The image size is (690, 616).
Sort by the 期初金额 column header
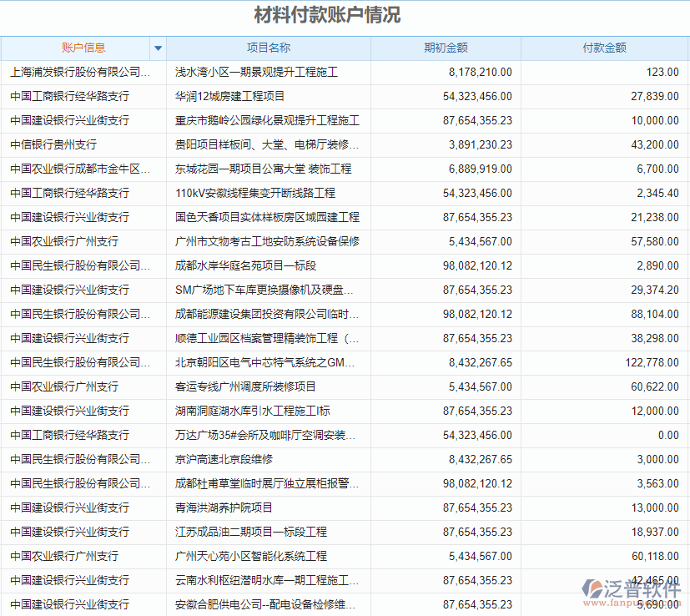pos(447,48)
